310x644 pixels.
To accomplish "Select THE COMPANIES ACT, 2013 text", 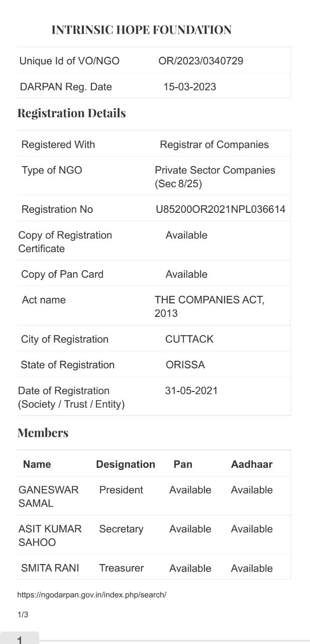I will pos(209,306).
